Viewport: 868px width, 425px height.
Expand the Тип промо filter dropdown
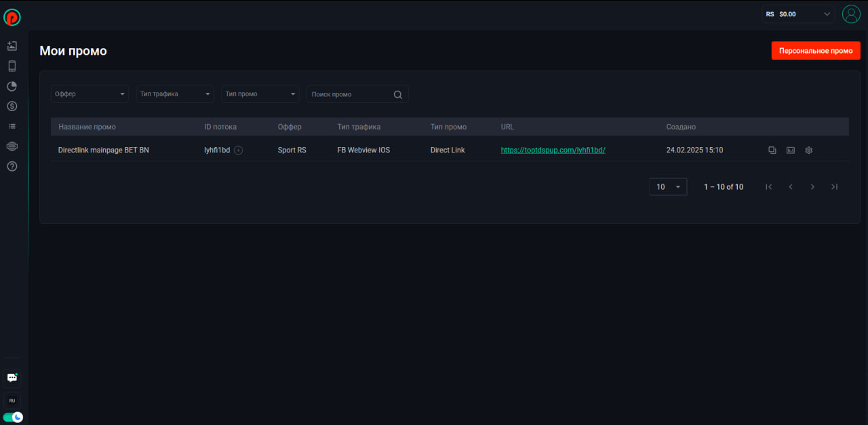click(x=260, y=94)
